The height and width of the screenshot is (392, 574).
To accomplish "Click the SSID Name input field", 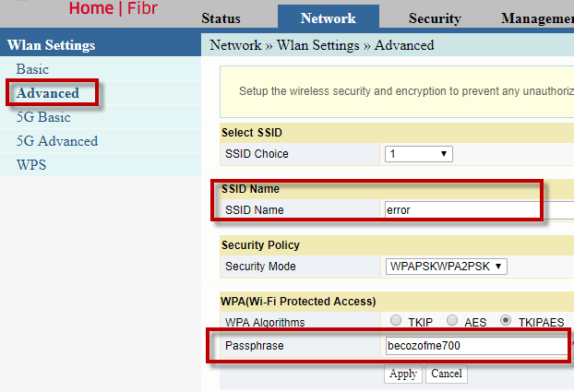I will [479, 210].
